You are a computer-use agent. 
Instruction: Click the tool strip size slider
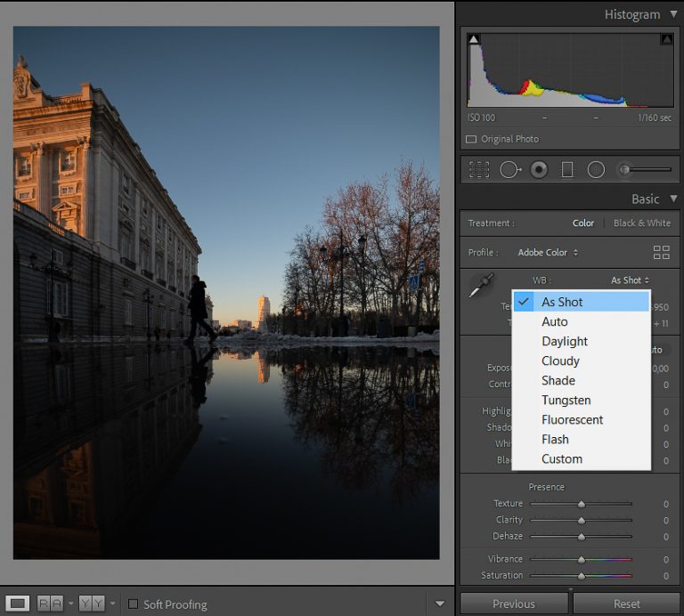pyautogui.click(x=645, y=170)
